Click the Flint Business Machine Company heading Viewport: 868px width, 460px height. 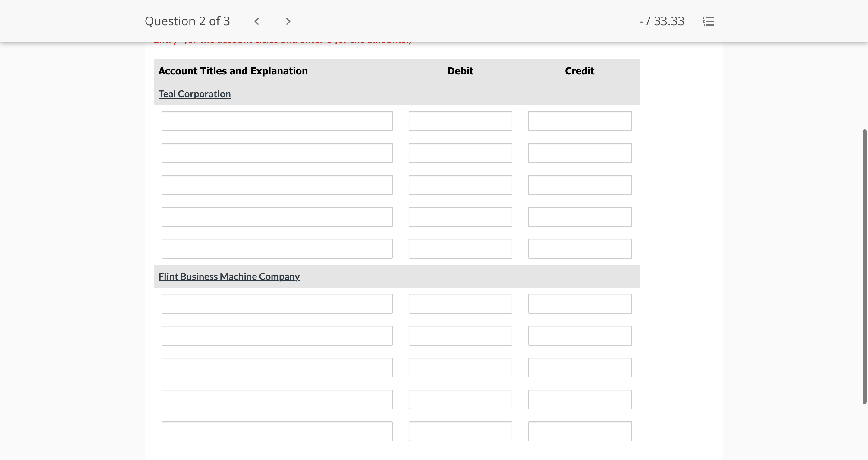(x=229, y=277)
